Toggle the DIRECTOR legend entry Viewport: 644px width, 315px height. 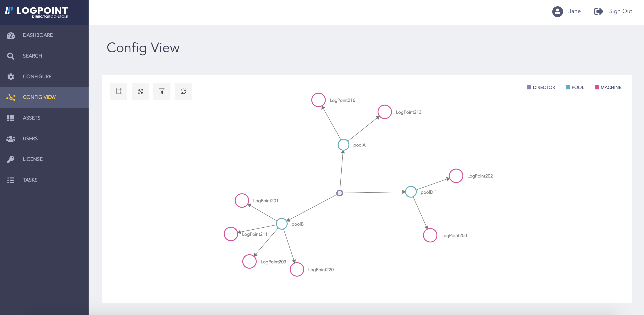click(x=541, y=87)
